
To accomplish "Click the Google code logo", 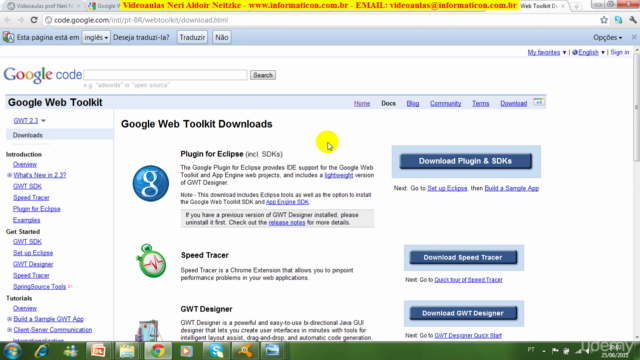I will [43, 75].
